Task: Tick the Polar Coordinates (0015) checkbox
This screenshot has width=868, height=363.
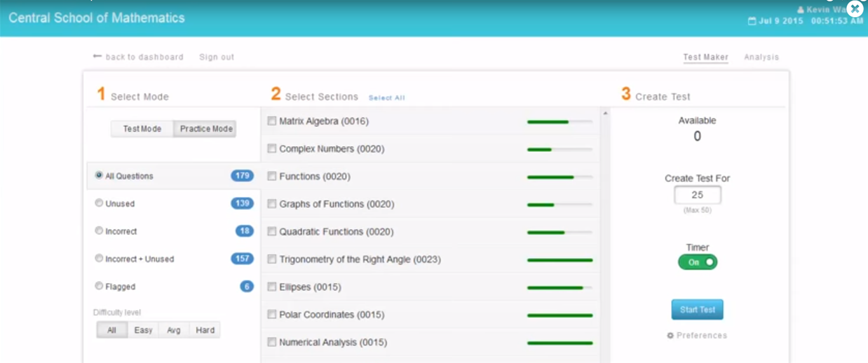Action: point(272,315)
